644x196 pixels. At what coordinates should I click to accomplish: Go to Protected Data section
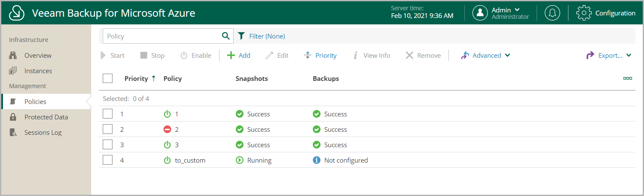point(46,117)
